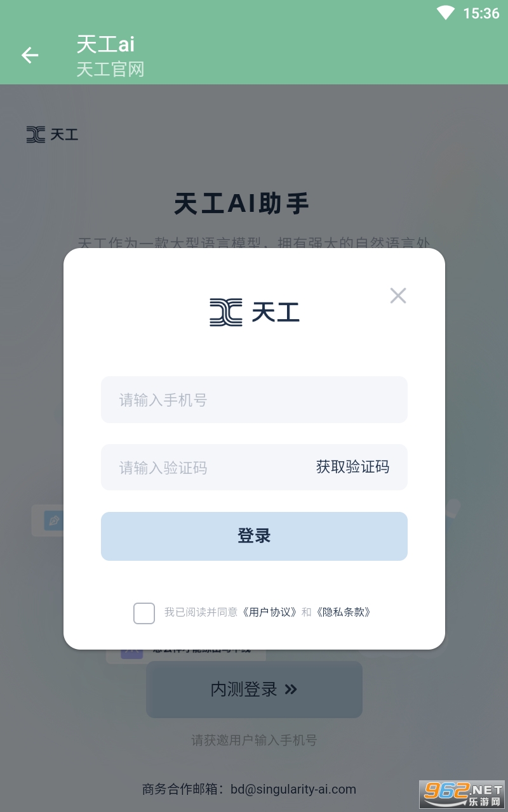
Task: Click the 内测登录 button
Action: [254, 690]
